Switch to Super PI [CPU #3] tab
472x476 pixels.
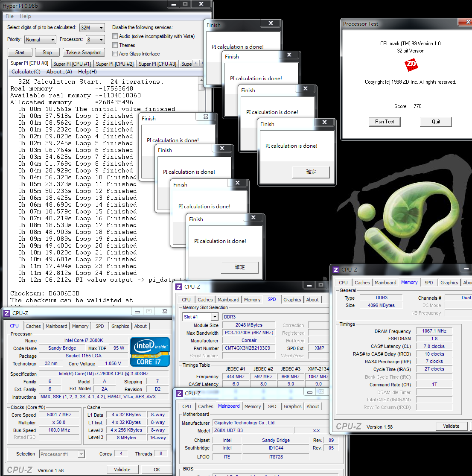157,64
